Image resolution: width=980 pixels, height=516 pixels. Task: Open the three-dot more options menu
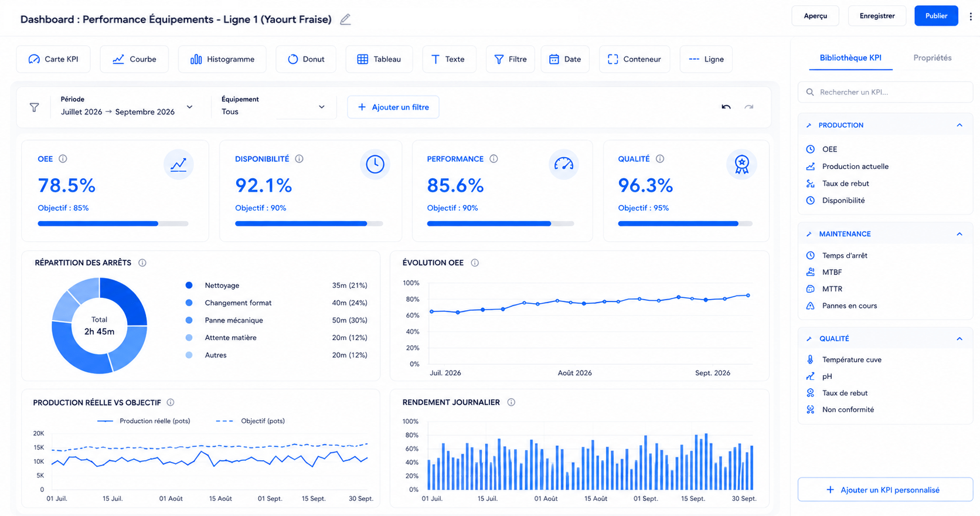coord(971,16)
